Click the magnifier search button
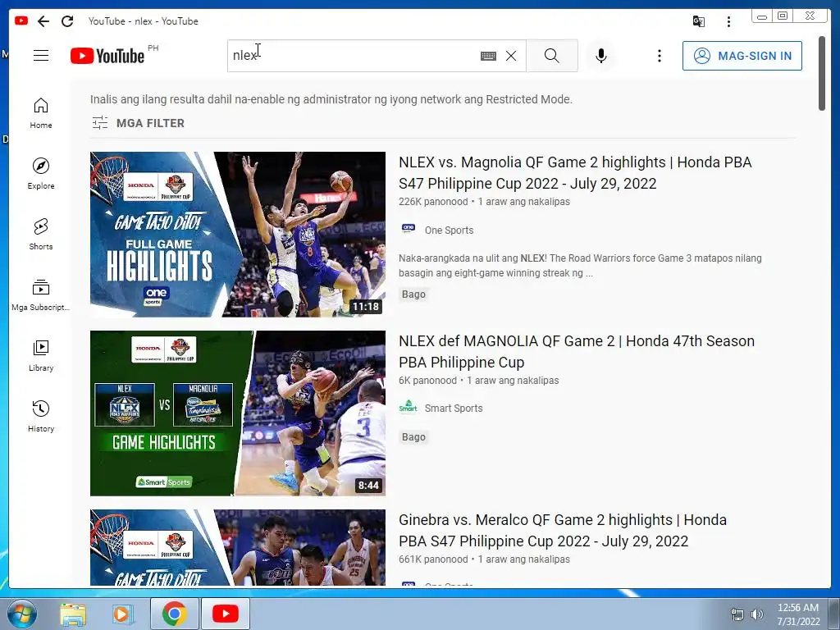Screen dimensions: 840x630 [552, 56]
